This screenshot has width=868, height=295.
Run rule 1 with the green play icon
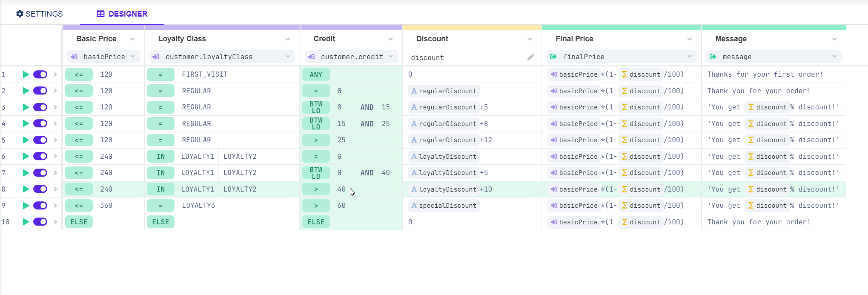coord(26,74)
